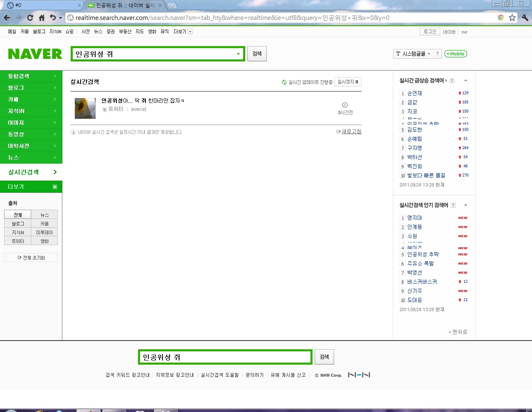Pause realtime updates with 일시정지 button
Image resolution: width=532 pixels, height=412 pixels.
[x=348, y=82]
